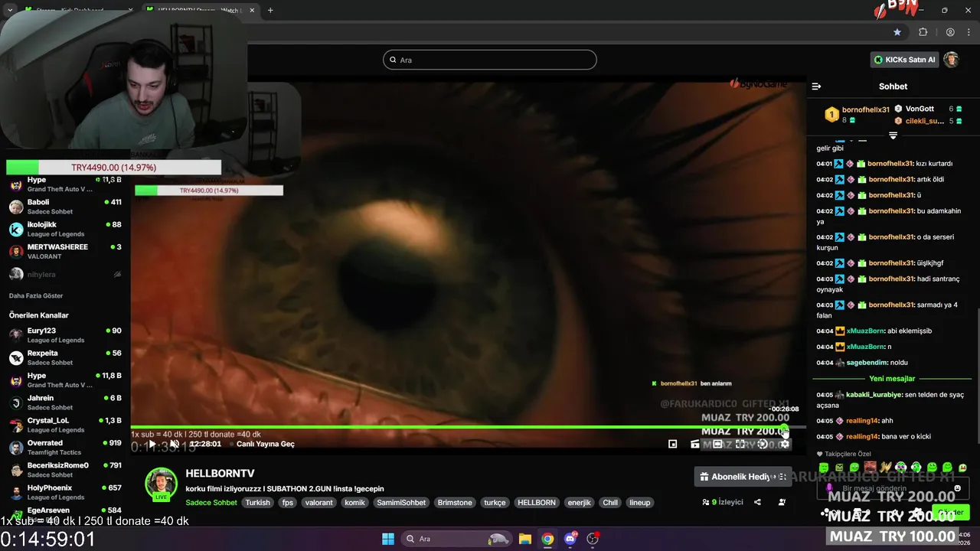Open HELLBORNTV channel avatar
Viewport: 980px width, 551px height.
click(x=161, y=484)
